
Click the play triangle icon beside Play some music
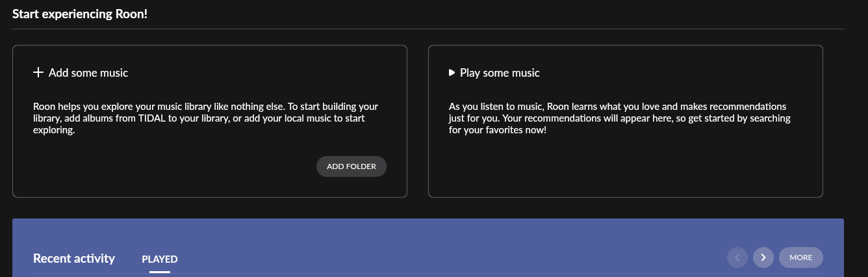[x=452, y=73]
